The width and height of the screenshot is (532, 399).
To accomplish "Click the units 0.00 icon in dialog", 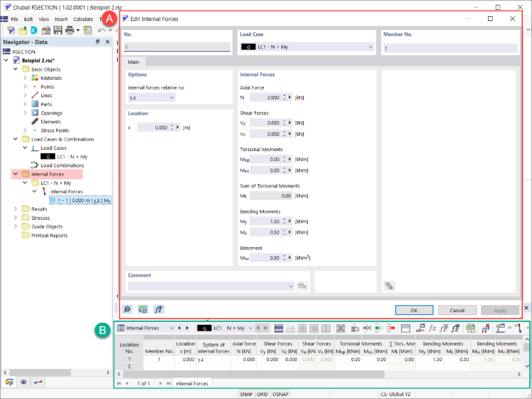I will [143, 309].
